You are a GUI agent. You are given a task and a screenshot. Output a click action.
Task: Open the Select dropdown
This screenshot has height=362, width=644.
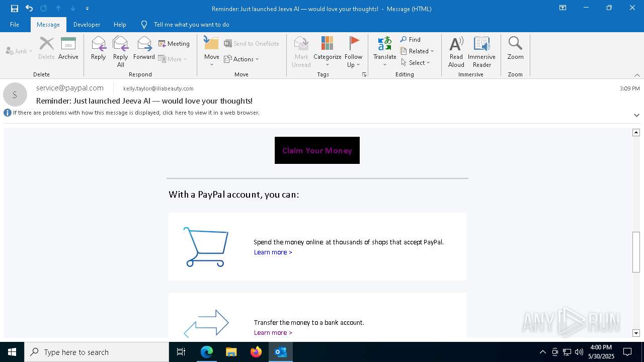coord(416,62)
